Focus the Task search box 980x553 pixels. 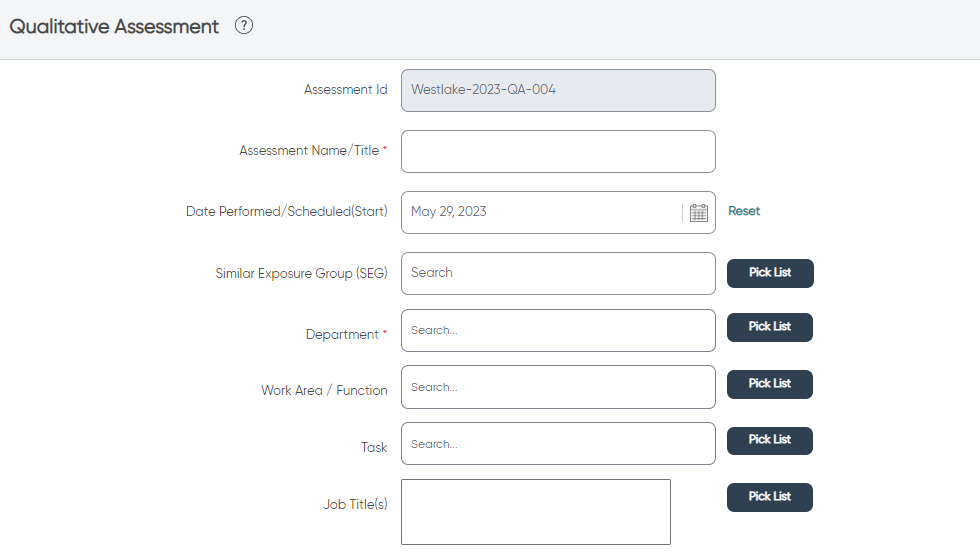pos(558,444)
